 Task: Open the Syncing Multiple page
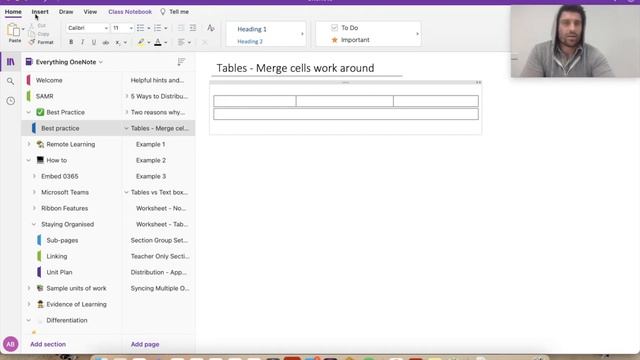(x=160, y=289)
